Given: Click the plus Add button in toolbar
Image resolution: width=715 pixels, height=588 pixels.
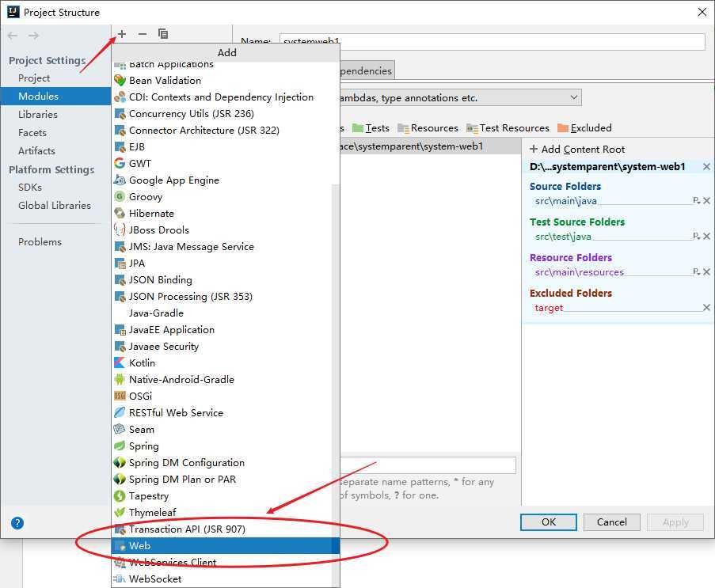Looking at the screenshot, I should click(x=122, y=34).
